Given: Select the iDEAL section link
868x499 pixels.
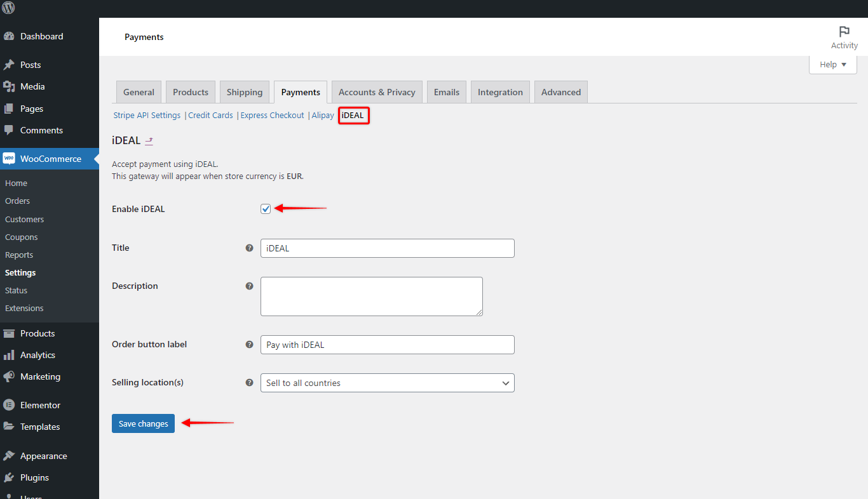Looking at the screenshot, I should point(353,116).
